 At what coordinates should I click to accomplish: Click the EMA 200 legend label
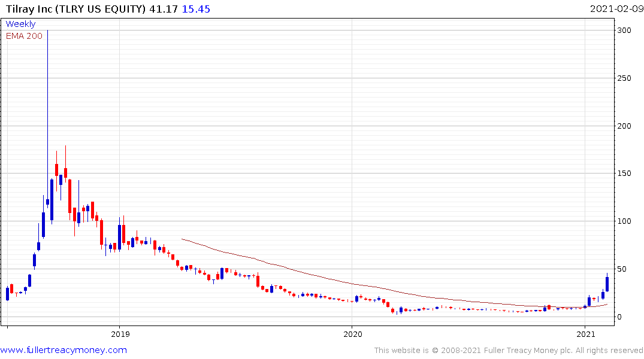pos(24,36)
